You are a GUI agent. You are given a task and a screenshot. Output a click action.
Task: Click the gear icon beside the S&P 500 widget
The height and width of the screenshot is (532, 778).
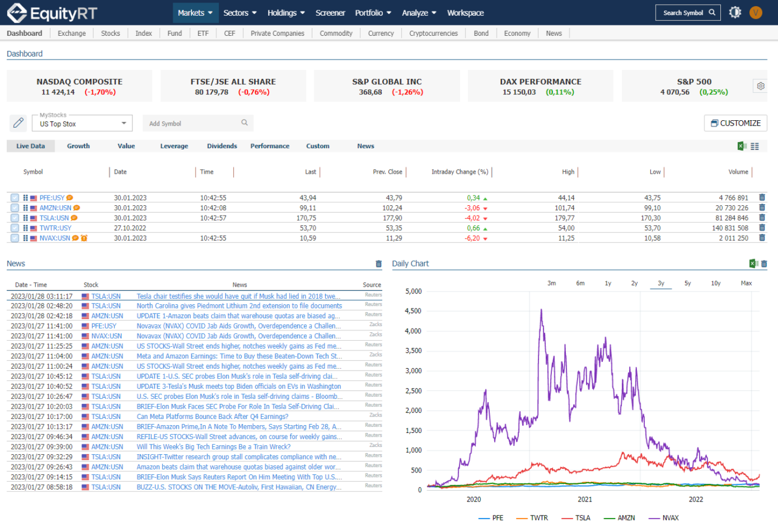tap(760, 86)
